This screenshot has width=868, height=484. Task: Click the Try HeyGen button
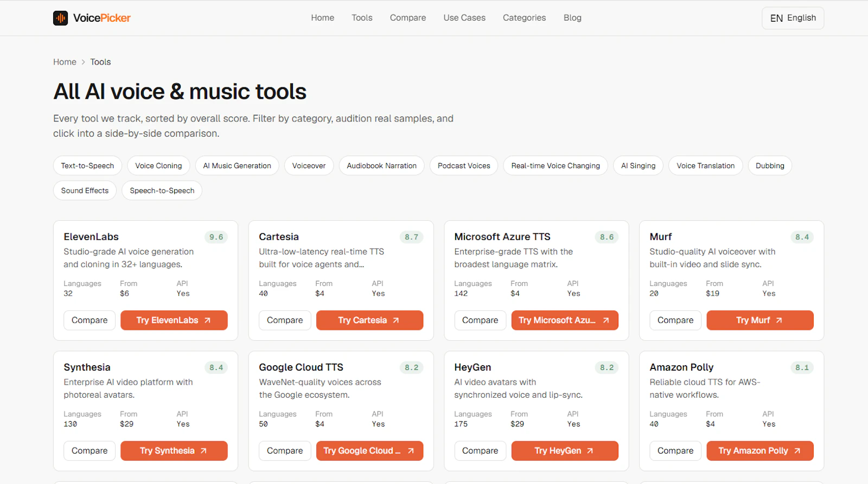(565, 450)
